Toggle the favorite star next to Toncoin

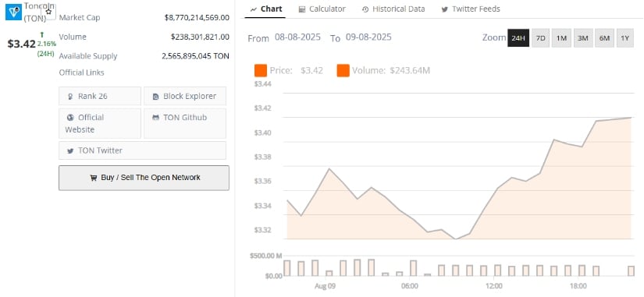(x=48, y=12)
